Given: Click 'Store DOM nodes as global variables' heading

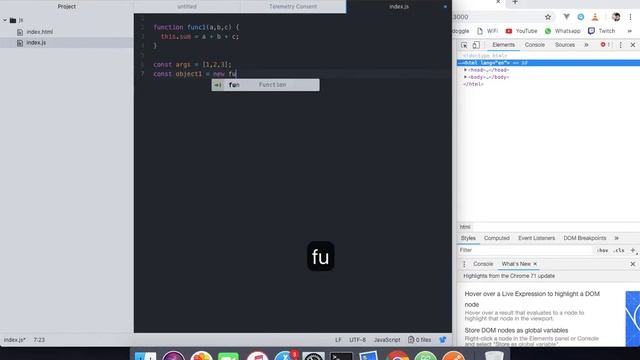Looking at the screenshot, I should (516, 330).
